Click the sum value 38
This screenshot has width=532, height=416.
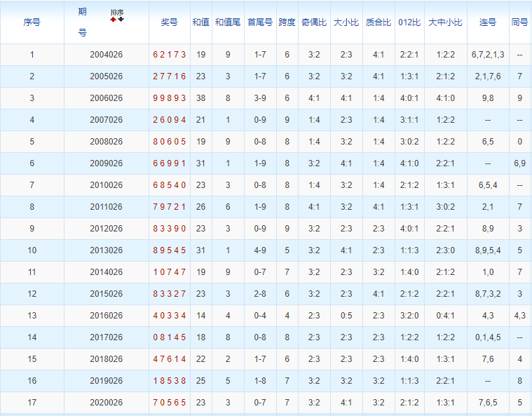pos(201,98)
